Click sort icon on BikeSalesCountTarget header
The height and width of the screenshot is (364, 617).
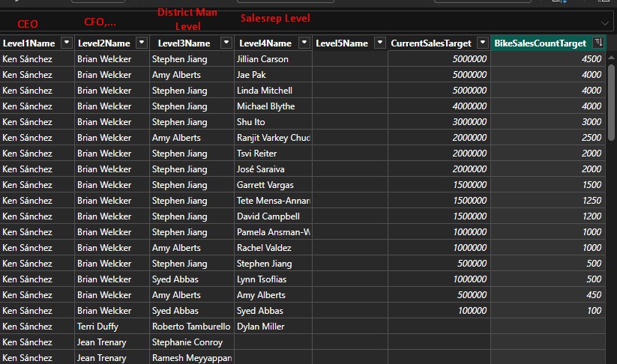(598, 43)
